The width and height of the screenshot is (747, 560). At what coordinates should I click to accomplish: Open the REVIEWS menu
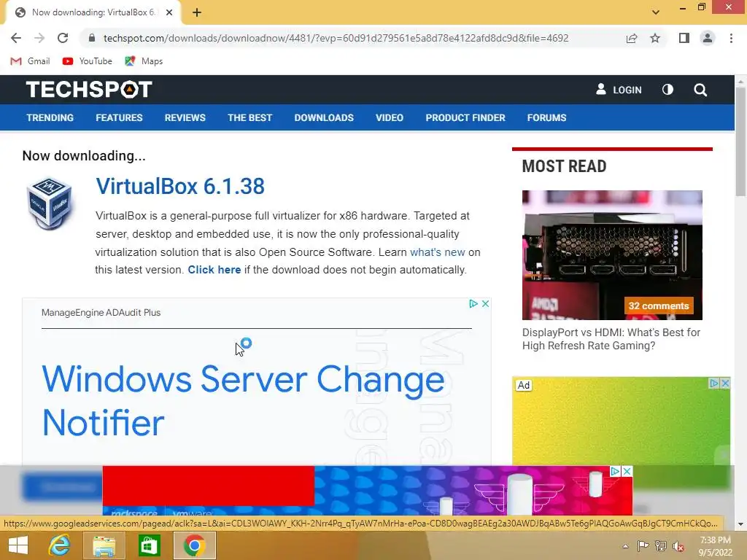click(x=185, y=117)
